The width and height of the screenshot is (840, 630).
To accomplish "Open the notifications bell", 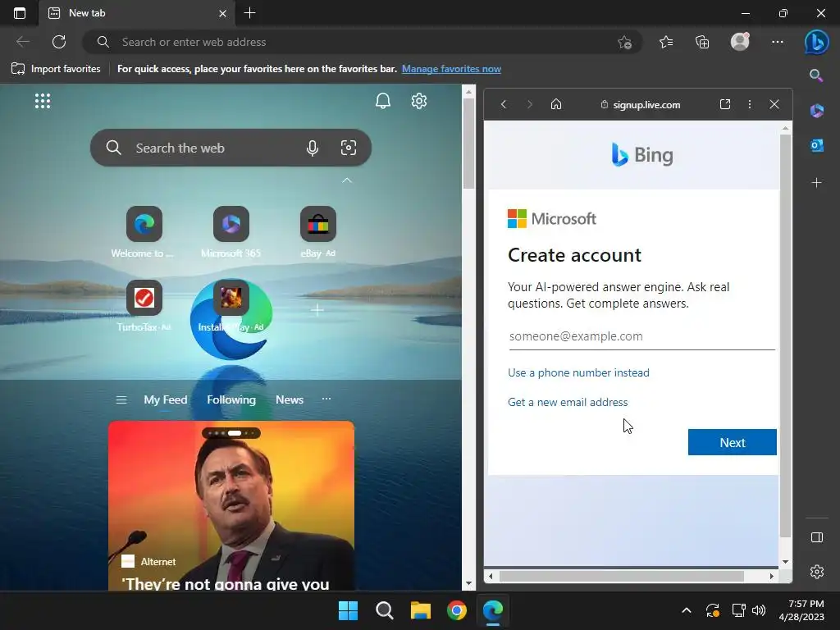I will (x=382, y=101).
